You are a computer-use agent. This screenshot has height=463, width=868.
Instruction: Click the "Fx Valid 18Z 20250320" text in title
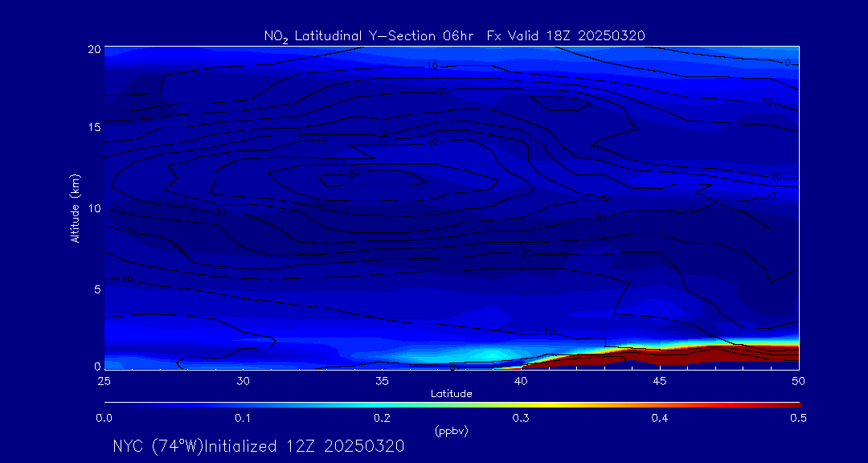pos(567,36)
